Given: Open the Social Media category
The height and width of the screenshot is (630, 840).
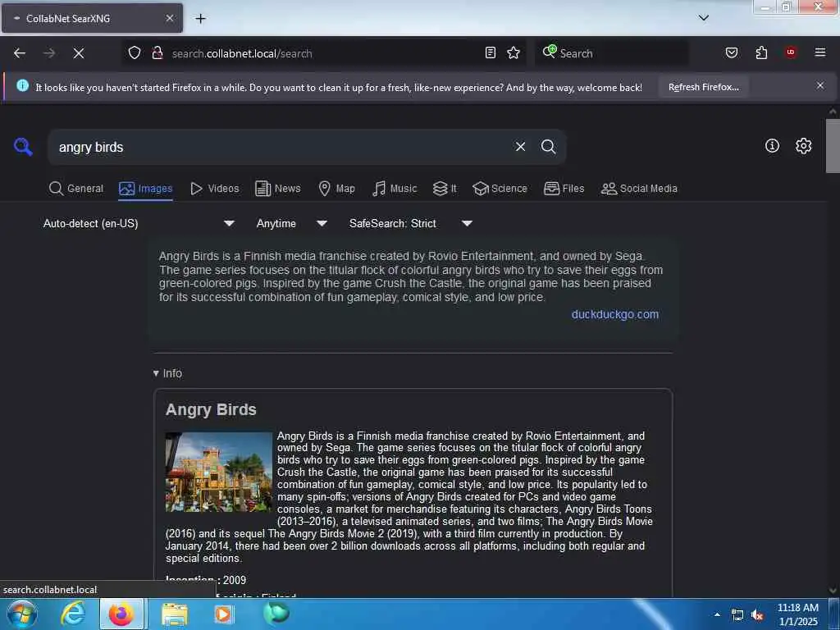Looking at the screenshot, I should point(639,189).
